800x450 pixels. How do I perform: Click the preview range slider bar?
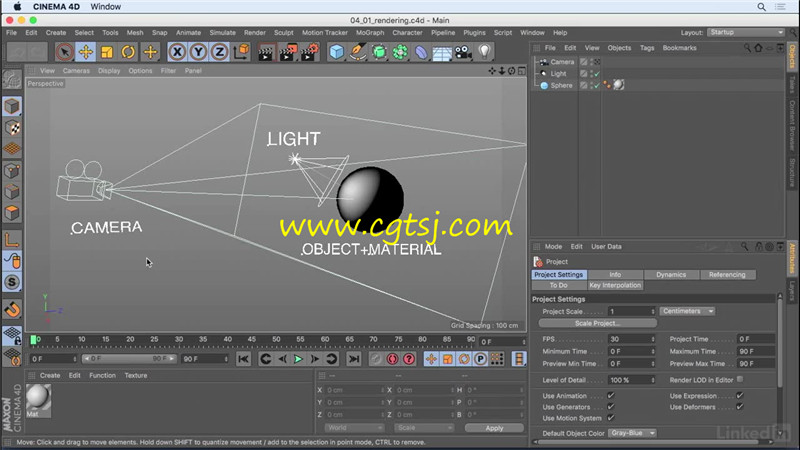pos(129,359)
